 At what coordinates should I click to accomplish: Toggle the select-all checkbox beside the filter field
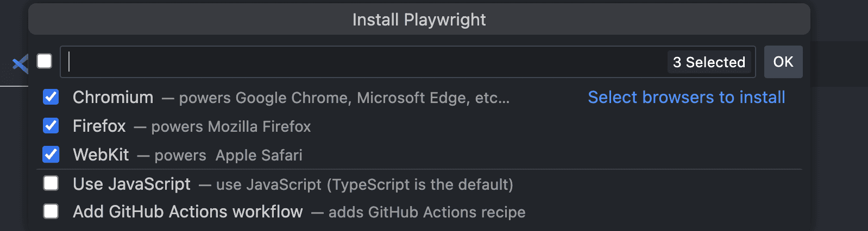click(x=45, y=61)
